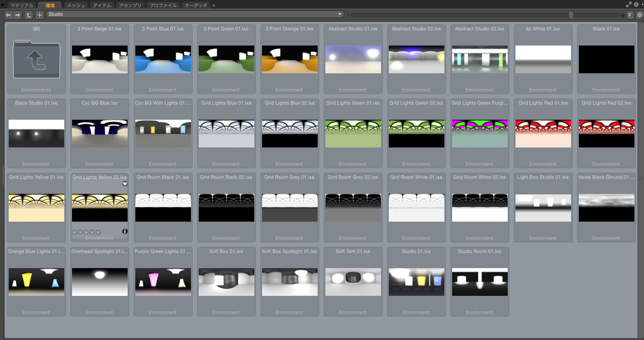This screenshot has height=340, width=644.
Task: Select Soft Box 01 preset
Action: pyautogui.click(x=226, y=282)
